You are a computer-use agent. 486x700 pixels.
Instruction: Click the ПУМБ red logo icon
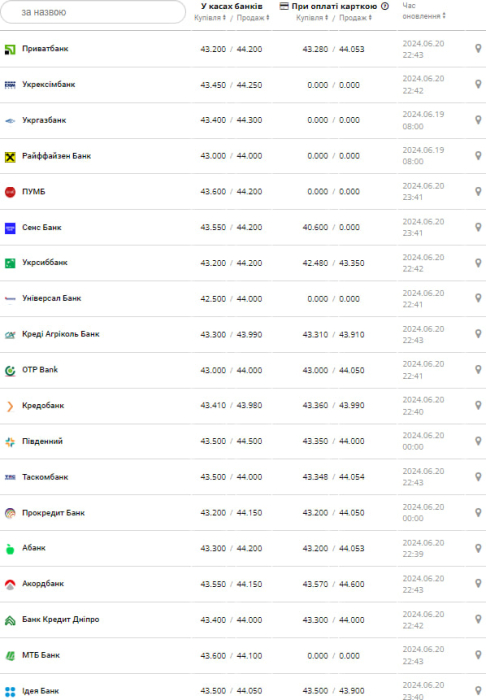tap(10, 192)
